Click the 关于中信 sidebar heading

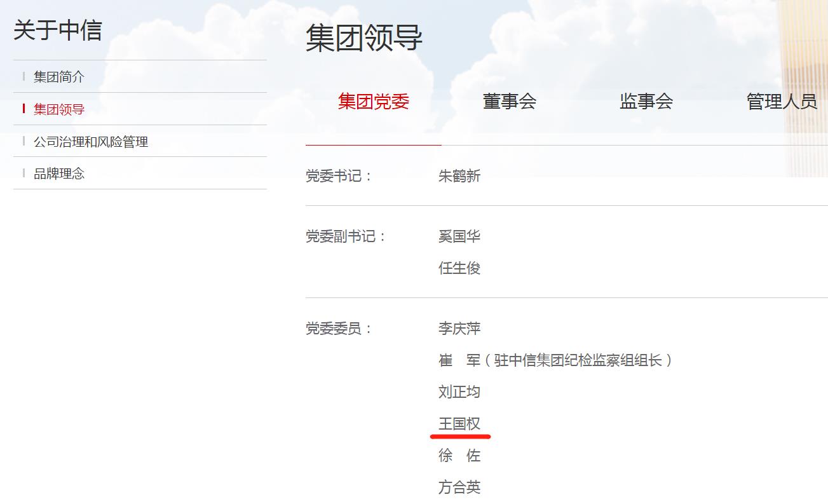(x=58, y=31)
